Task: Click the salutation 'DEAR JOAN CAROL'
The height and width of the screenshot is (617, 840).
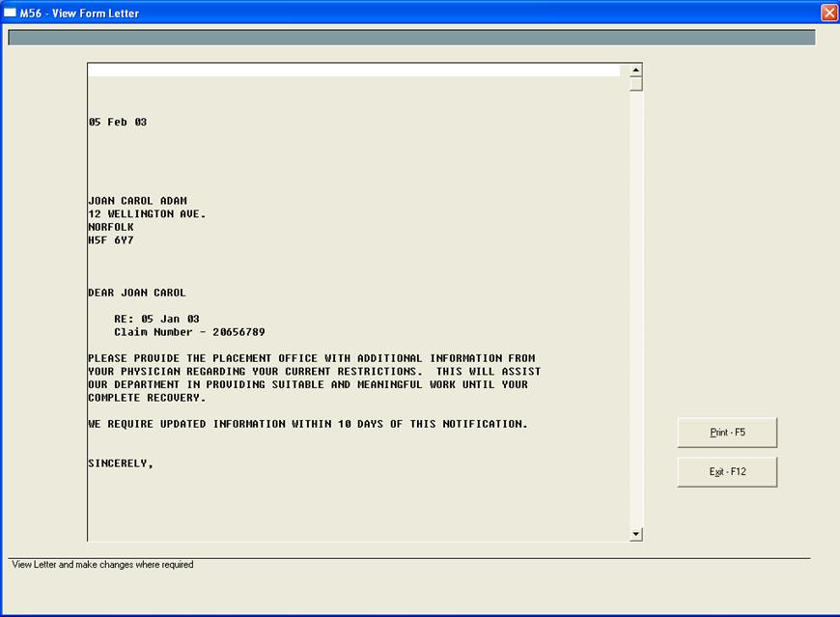Action: coord(137,293)
